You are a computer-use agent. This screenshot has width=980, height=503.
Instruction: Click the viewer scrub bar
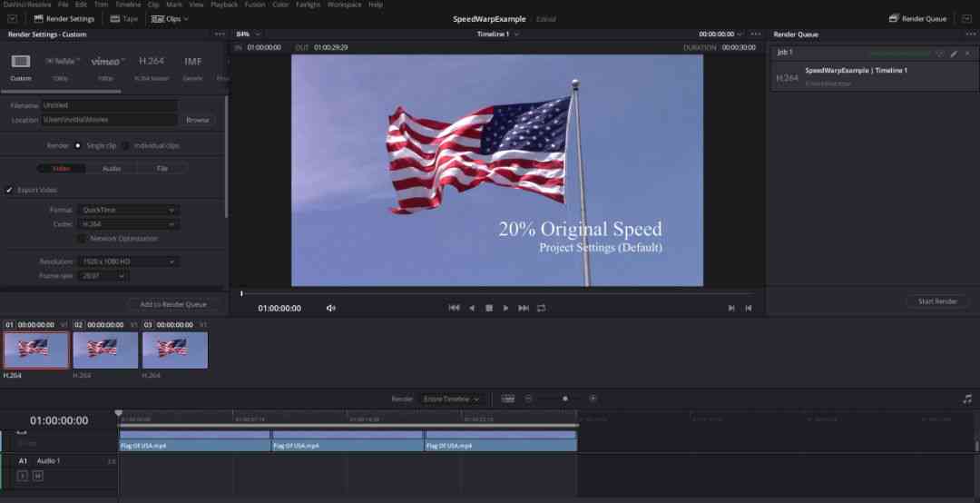tap(497, 293)
